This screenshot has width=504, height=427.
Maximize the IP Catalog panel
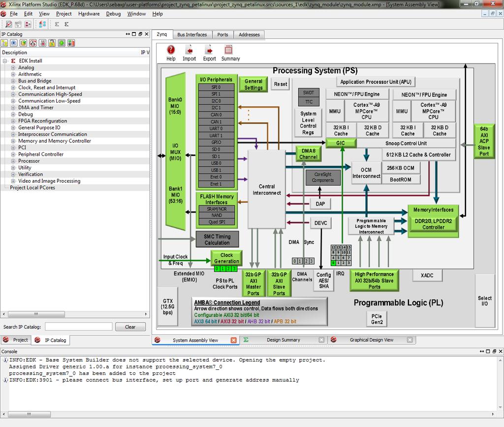pos(134,34)
